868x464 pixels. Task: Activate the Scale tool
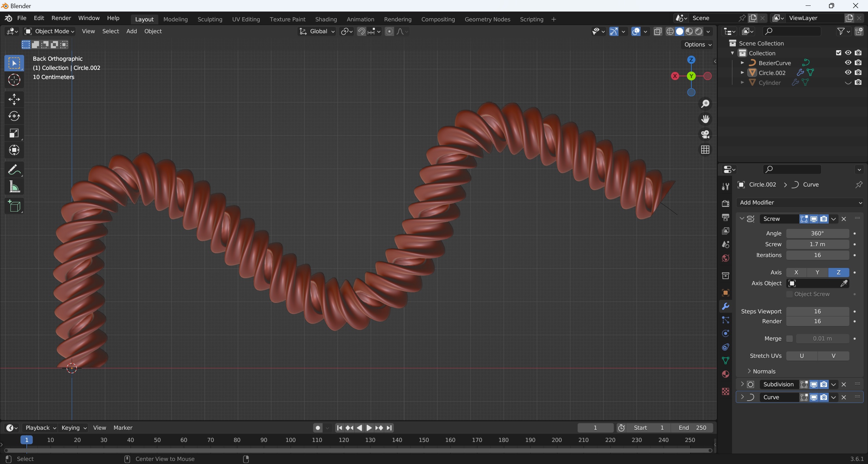point(14,133)
